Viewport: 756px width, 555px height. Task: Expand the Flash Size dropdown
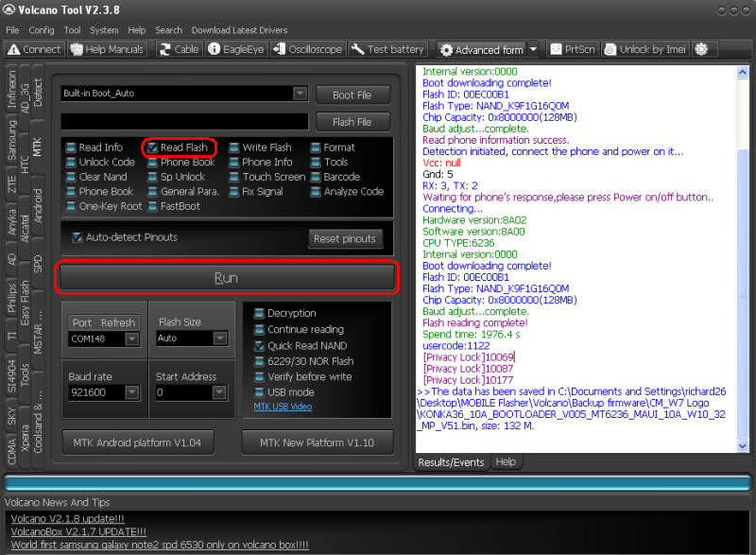point(219,338)
